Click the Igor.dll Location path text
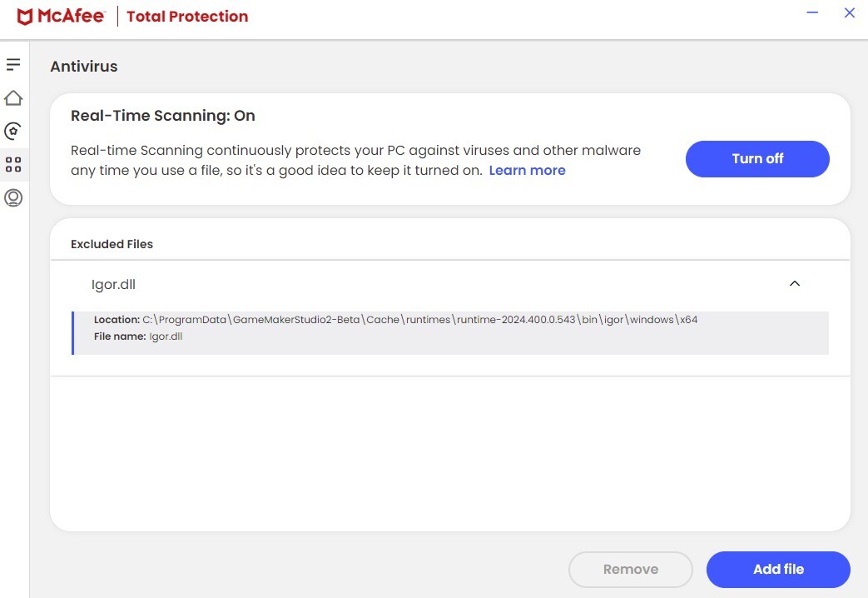 (420, 320)
